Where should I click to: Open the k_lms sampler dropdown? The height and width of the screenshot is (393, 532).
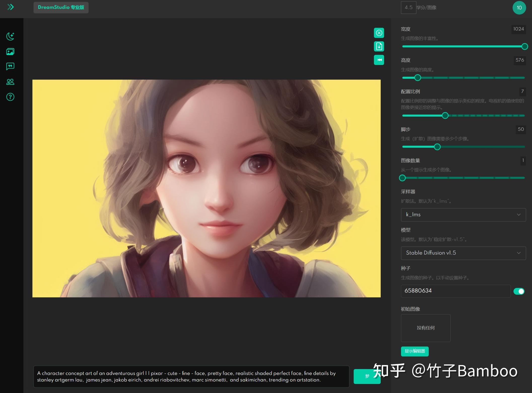tap(463, 215)
